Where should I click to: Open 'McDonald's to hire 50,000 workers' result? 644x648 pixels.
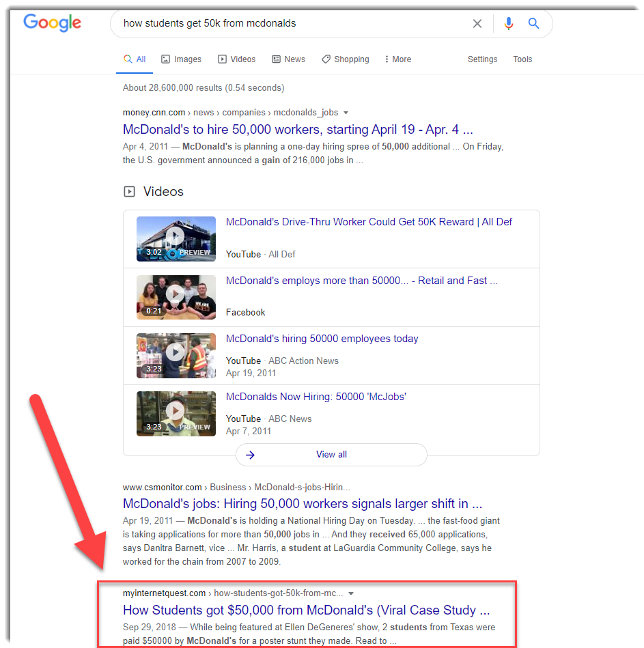point(298,129)
